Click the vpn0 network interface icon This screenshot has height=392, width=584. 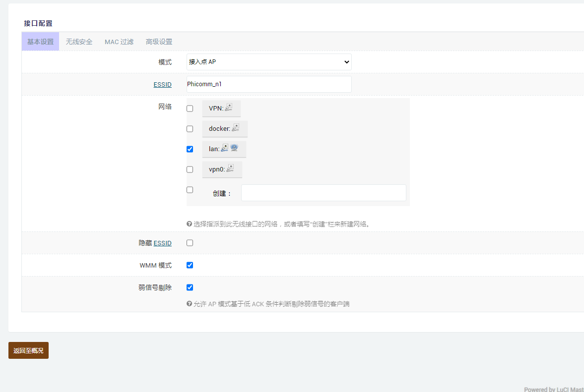230,168
